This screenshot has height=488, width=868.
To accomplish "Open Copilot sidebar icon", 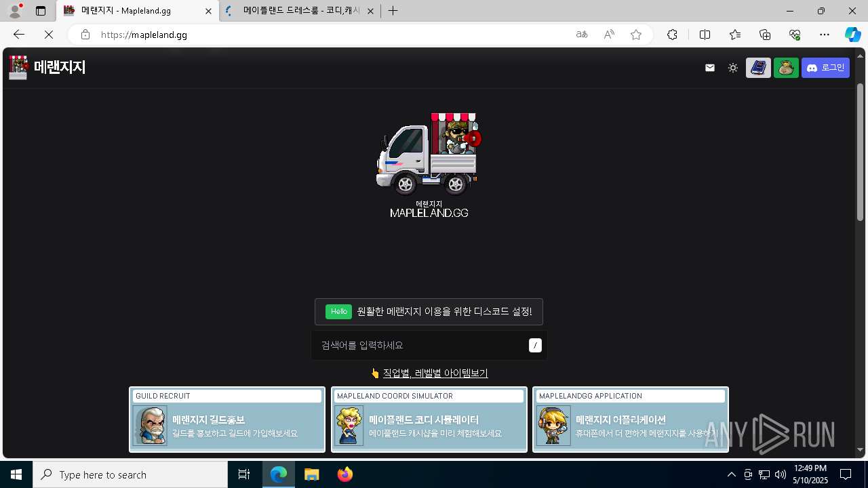I will [852, 35].
